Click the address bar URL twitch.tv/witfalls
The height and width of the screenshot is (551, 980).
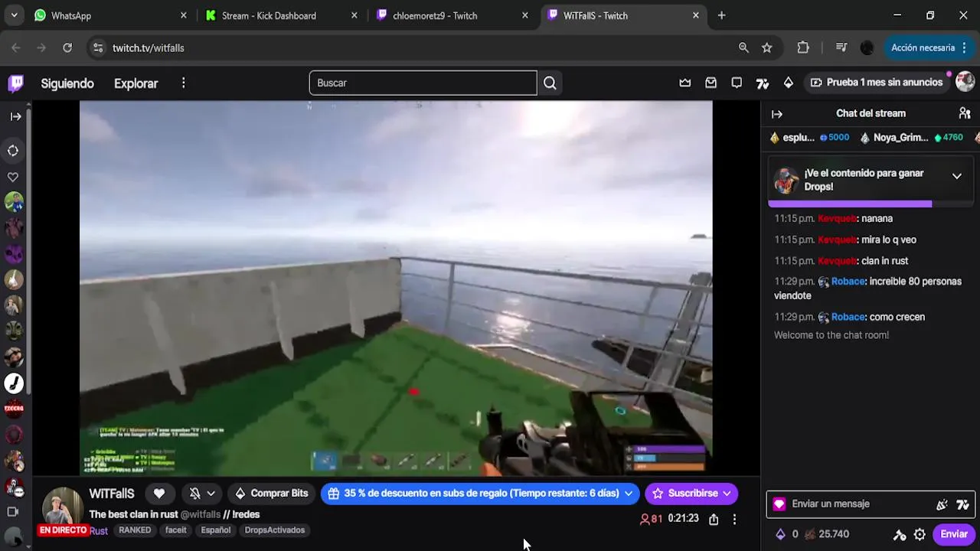coord(148,47)
